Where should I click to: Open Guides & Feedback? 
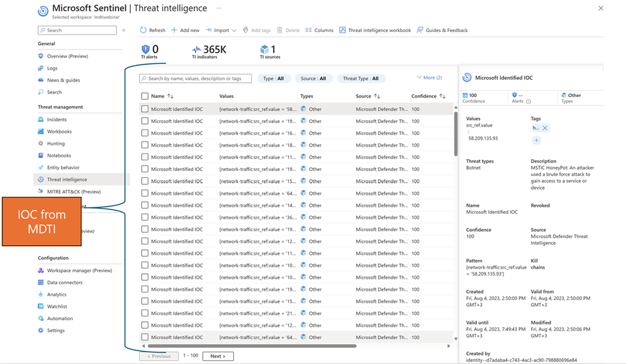[x=442, y=30]
